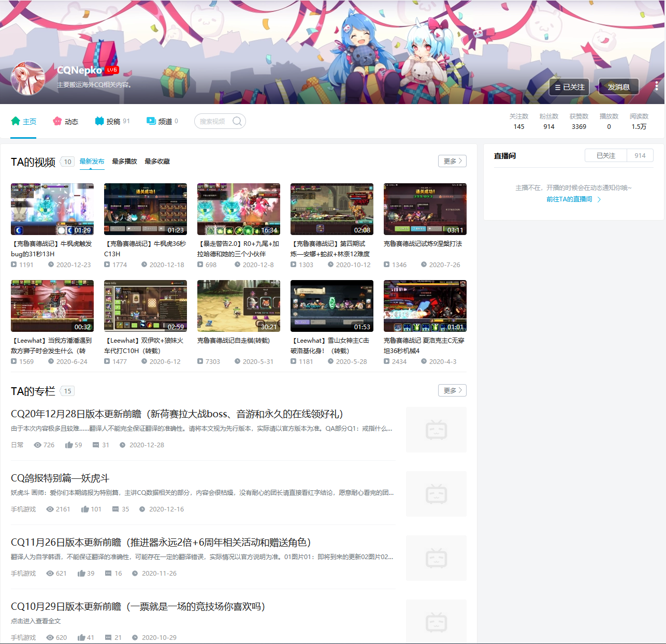Click the TV icon beside 投稿
This screenshot has width=666, height=644.
(99, 121)
